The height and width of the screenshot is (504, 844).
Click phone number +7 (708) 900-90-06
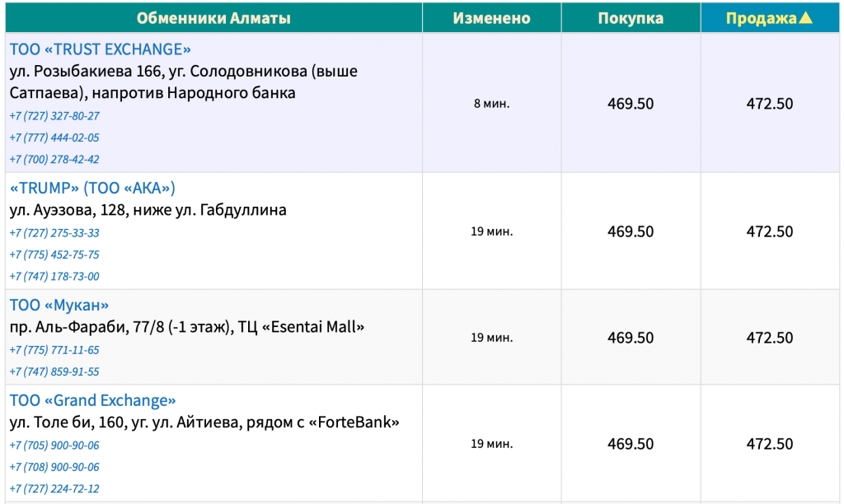pos(54,467)
